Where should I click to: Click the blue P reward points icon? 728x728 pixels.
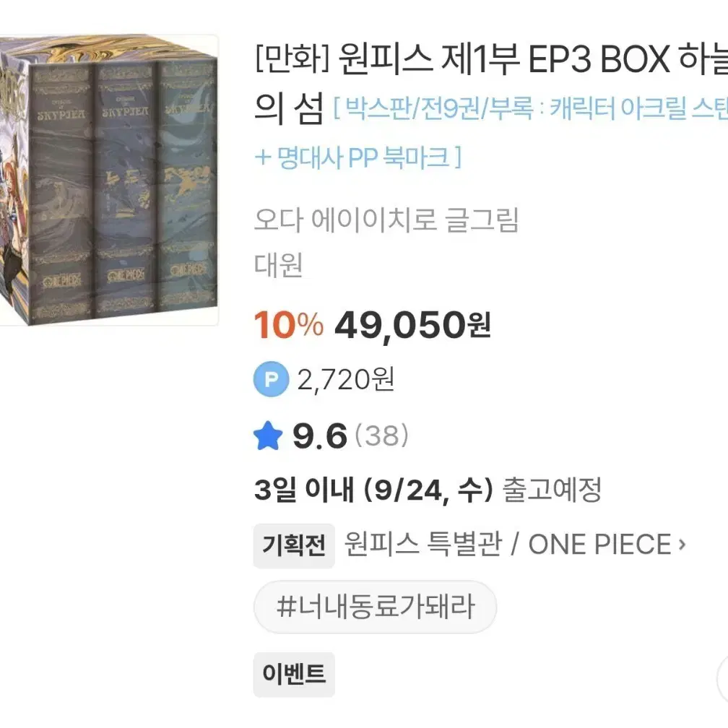(x=269, y=378)
